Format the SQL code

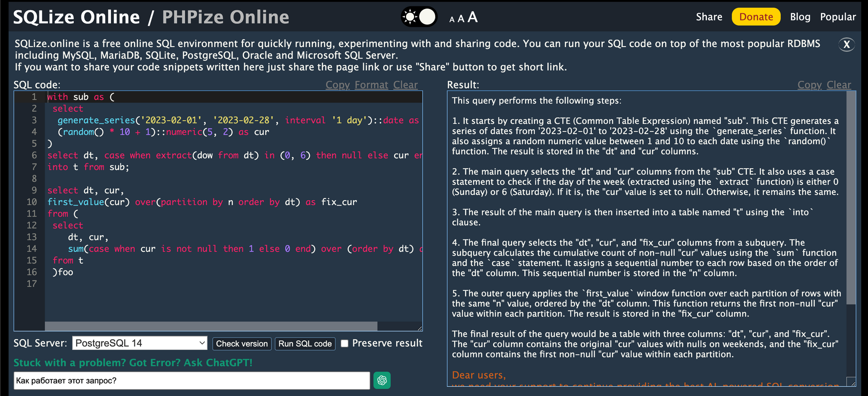[371, 85]
